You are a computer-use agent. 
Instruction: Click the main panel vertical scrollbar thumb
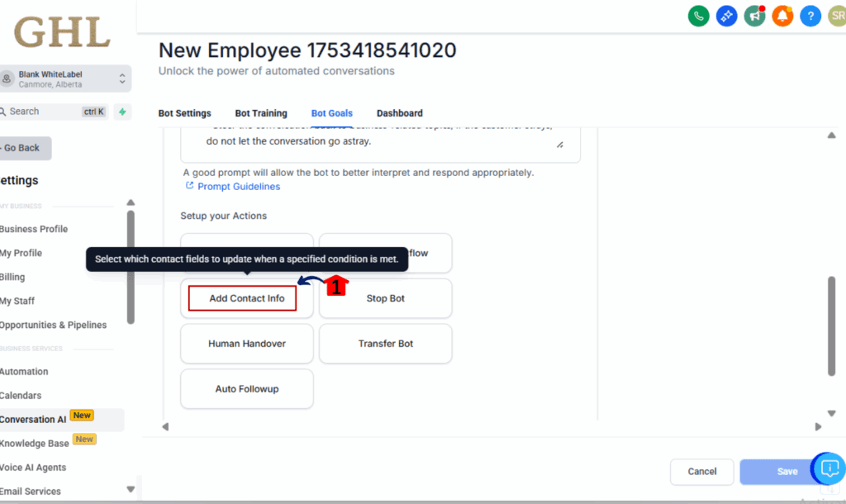831,326
